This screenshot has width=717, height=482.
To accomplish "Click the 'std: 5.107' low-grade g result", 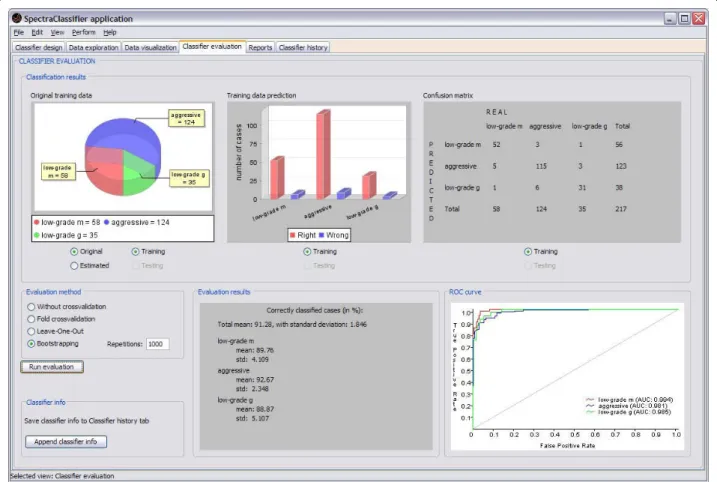I will [252, 418].
